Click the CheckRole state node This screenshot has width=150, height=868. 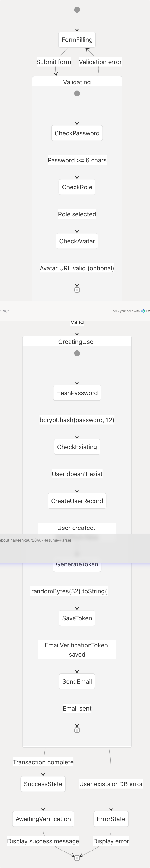77,187
